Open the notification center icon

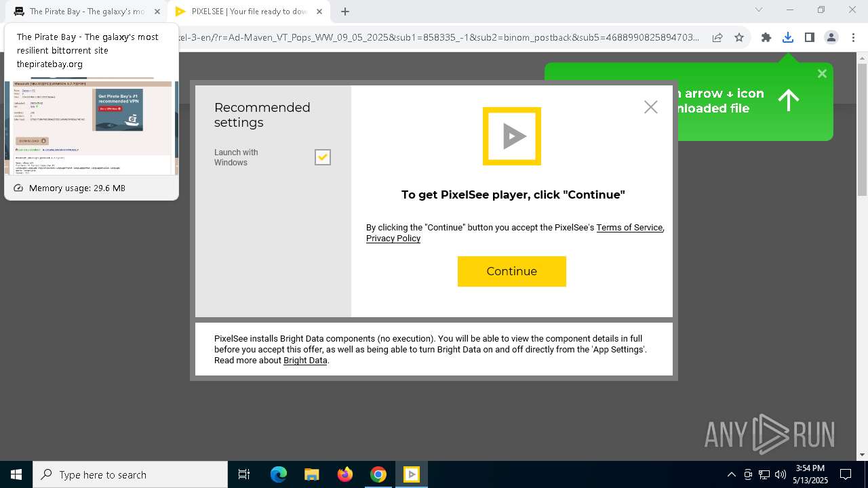[846, 474]
